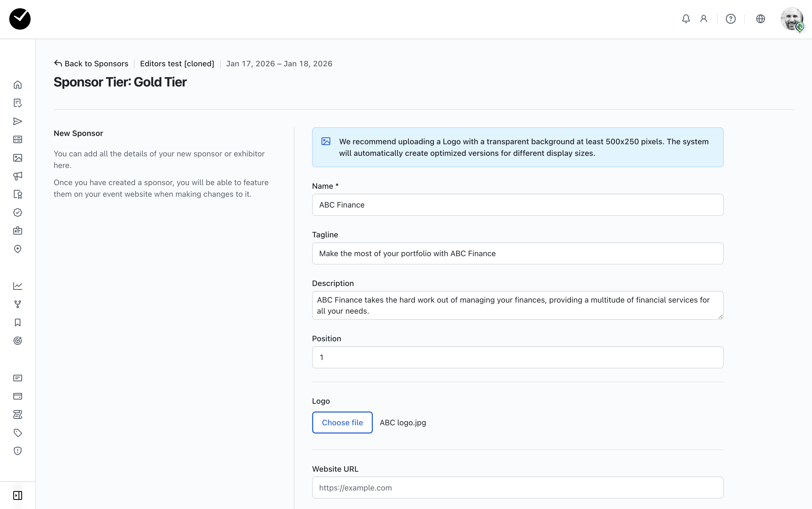This screenshot has width=812, height=509.
Task: Toggle the sidebar expand panel icon
Action: (17, 495)
